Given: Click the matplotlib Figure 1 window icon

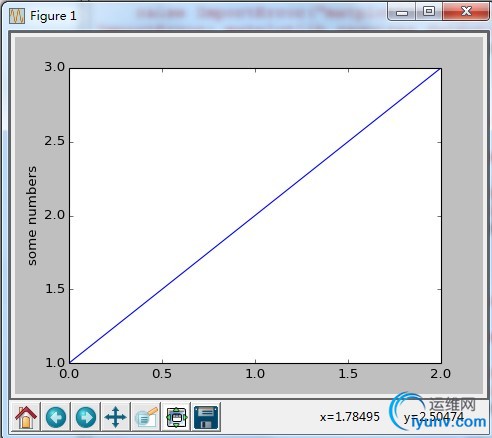Looking at the screenshot, I should (17, 16).
